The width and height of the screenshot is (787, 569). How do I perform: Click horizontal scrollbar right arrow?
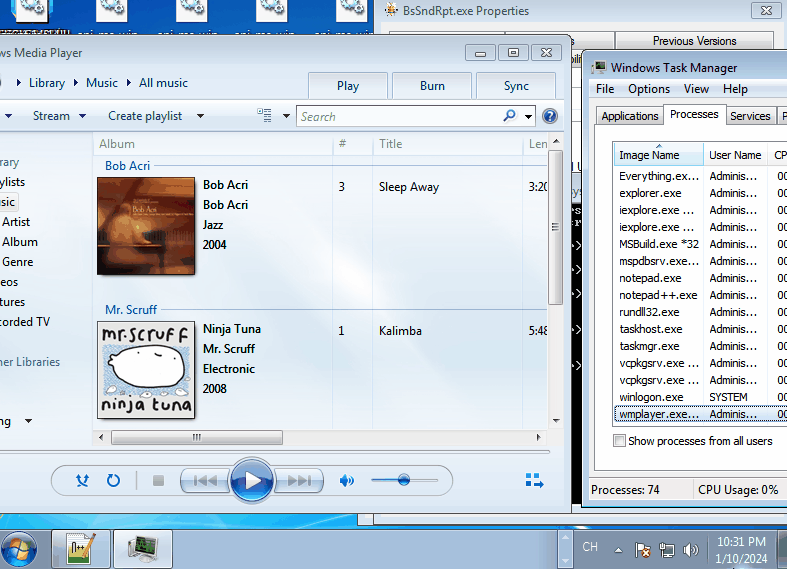click(539, 438)
